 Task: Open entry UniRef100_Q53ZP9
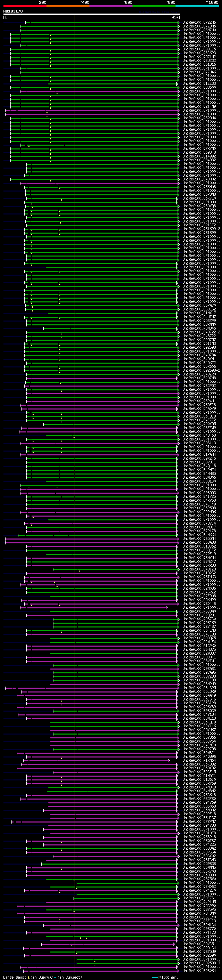[x=199, y=321]
